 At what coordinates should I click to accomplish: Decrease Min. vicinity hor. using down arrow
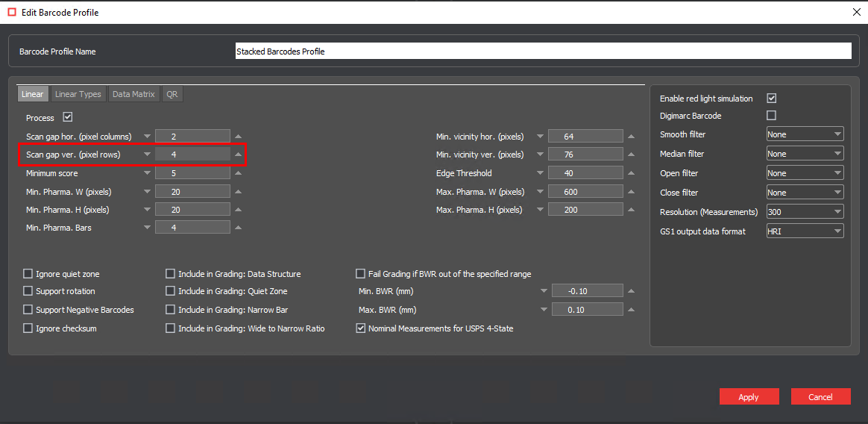point(540,137)
